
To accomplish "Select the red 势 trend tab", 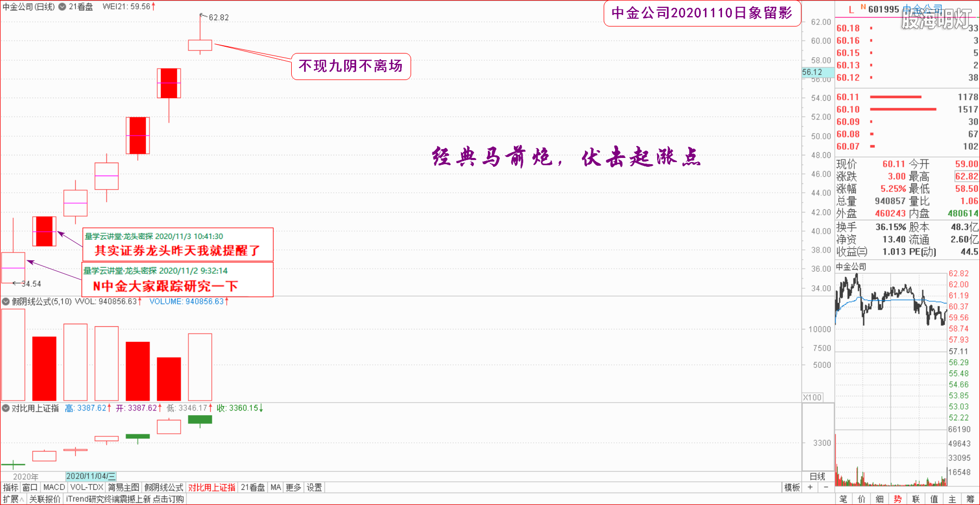I will coord(898,499).
